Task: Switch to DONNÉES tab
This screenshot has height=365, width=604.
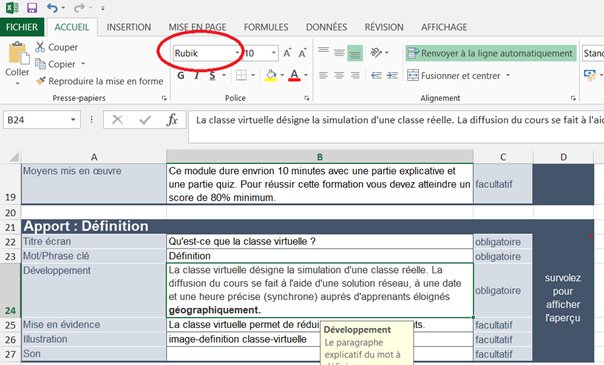Action: (326, 27)
